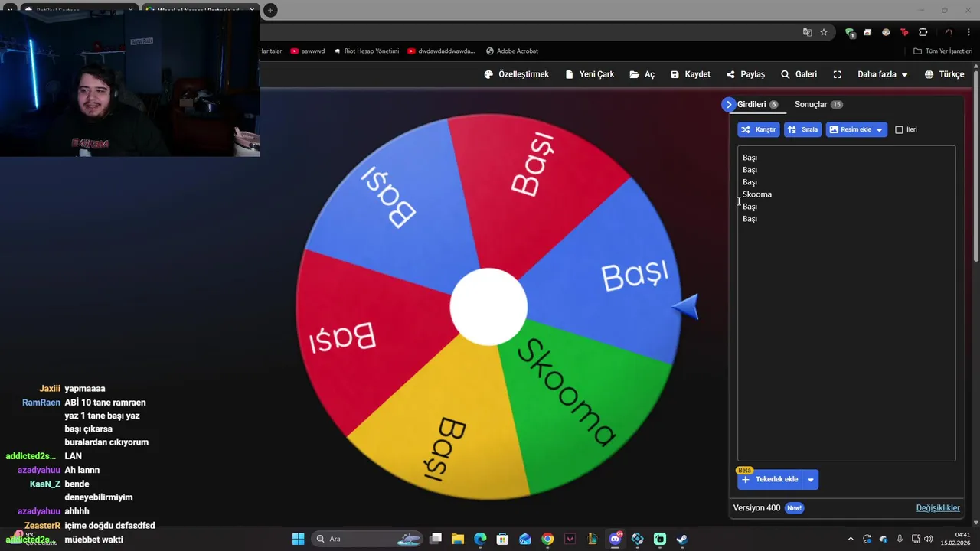Image resolution: width=980 pixels, height=551 pixels.
Task: Add an image with Resim ekle
Action: 849,129
